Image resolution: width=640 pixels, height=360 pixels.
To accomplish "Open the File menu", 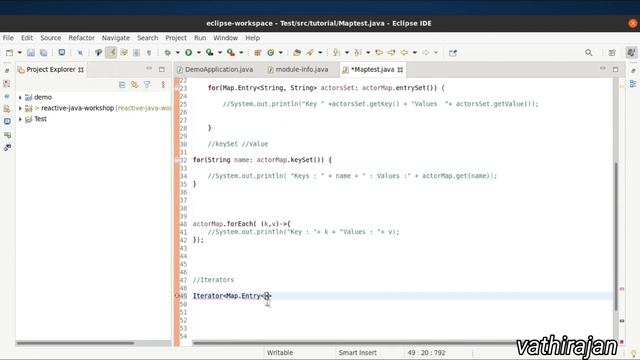I will click(8, 38).
